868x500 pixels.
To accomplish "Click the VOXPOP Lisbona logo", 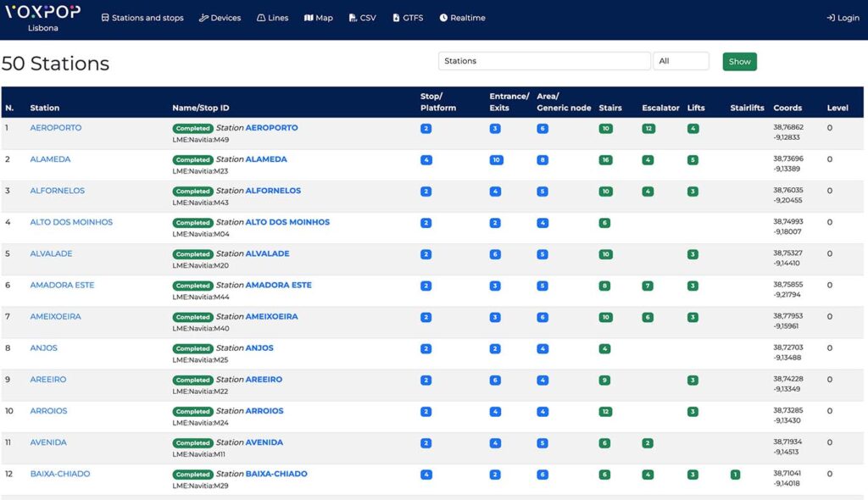I will pos(42,19).
